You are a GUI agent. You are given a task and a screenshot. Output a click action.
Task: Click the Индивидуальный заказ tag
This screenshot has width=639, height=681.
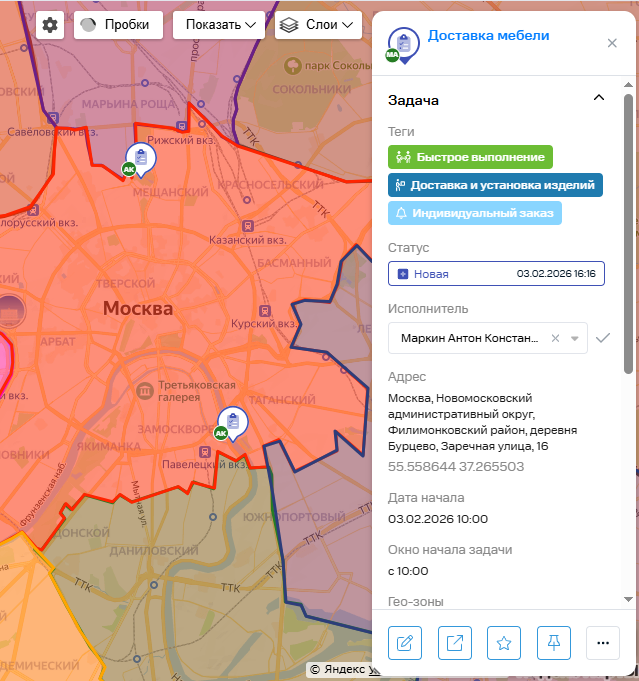475,213
